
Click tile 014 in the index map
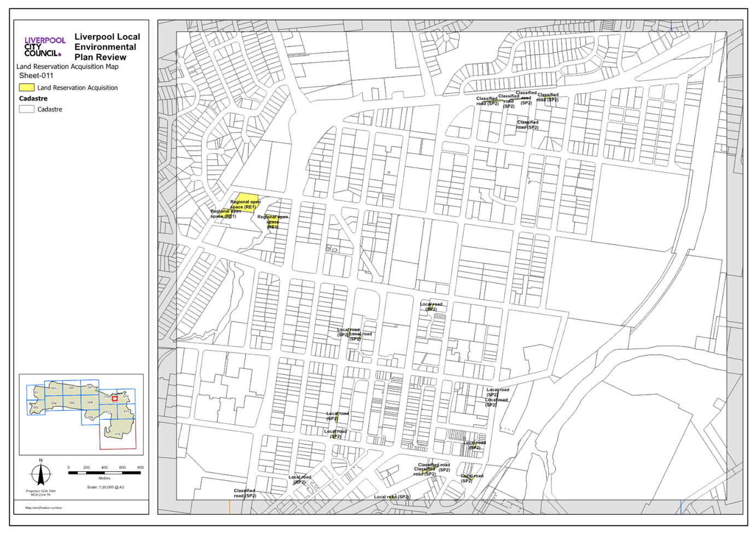coord(126,396)
